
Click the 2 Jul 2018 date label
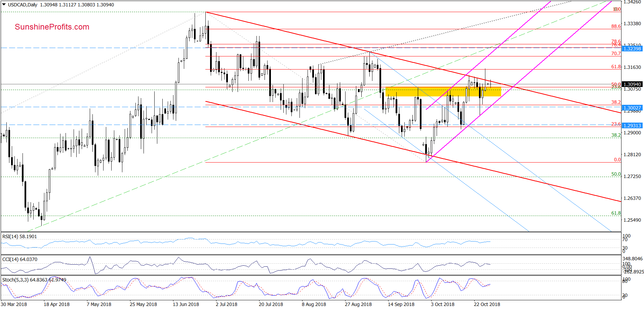226,304
